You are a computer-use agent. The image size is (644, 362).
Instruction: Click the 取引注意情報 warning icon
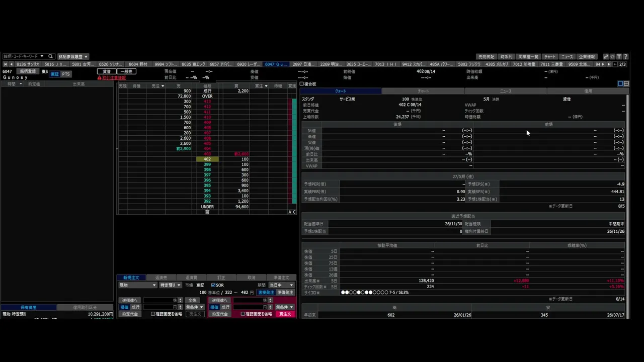[x=100, y=78]
